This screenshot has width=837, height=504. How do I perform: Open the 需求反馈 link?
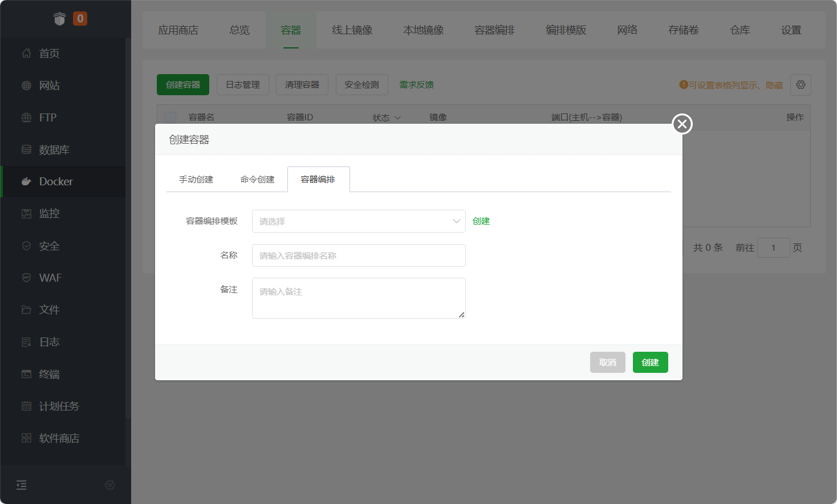coord(416,84)
